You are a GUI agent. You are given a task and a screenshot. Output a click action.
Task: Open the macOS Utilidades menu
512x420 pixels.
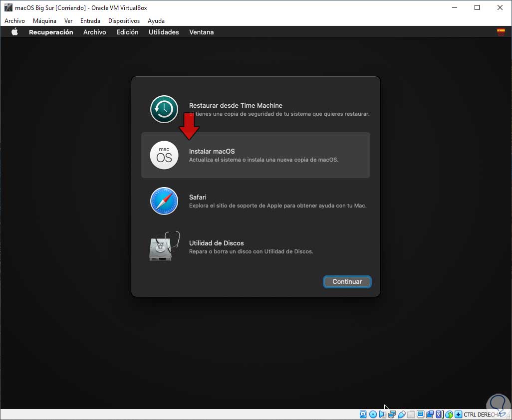tap(164, 32)
